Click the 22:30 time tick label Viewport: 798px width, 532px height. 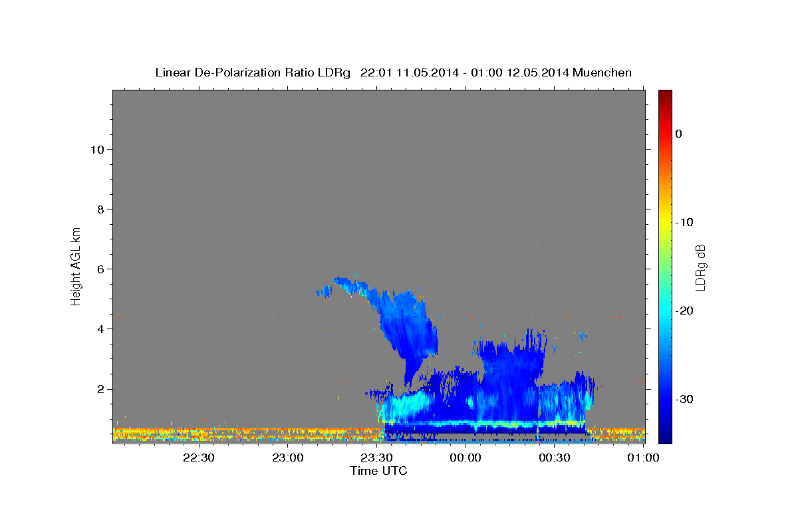[x=199, y=458]
